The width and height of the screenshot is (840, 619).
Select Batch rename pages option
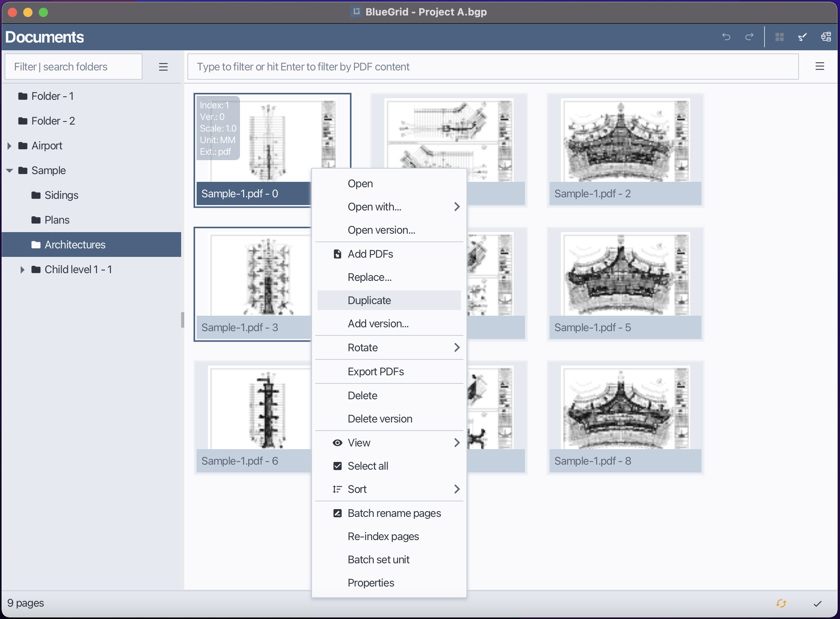[394, 513]
